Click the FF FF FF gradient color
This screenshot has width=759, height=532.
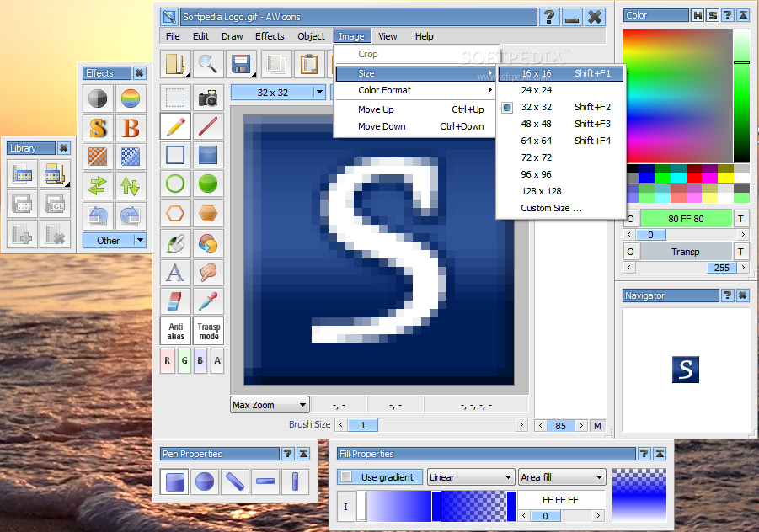560,500
